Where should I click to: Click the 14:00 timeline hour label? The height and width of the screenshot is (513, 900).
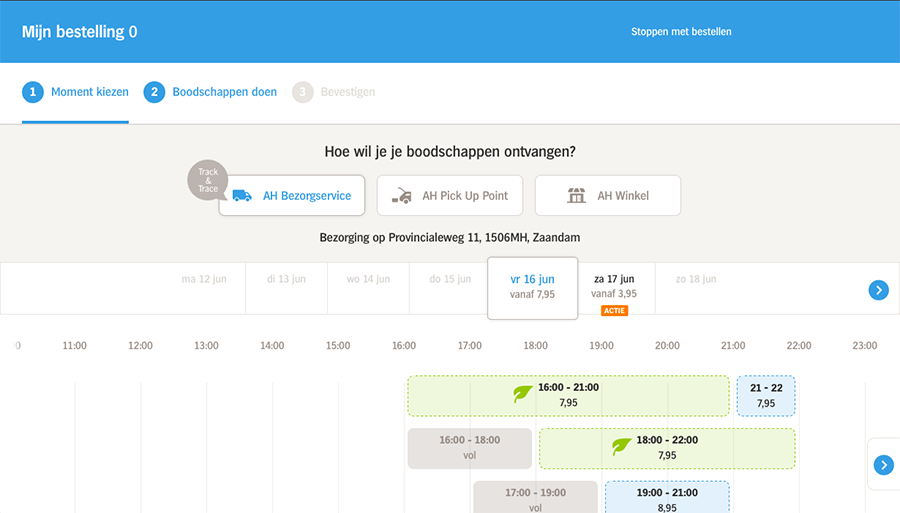pyautogui.click(x=272, y=345)
